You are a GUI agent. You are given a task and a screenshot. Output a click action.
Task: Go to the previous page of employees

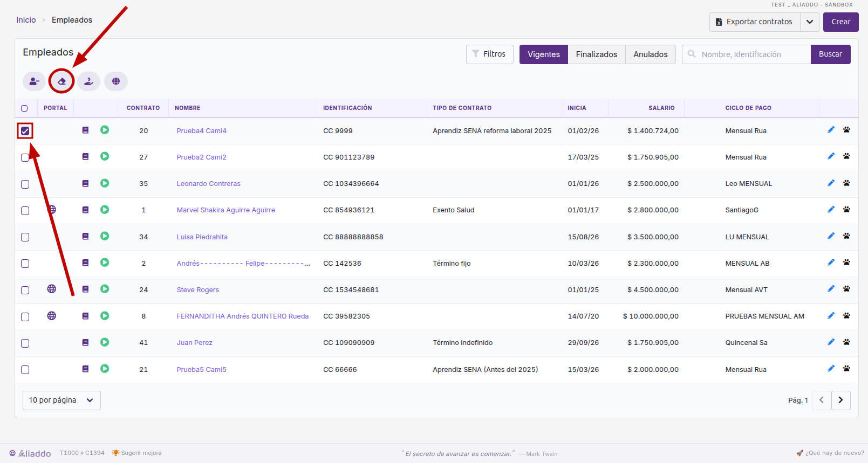tap(821, 400)
